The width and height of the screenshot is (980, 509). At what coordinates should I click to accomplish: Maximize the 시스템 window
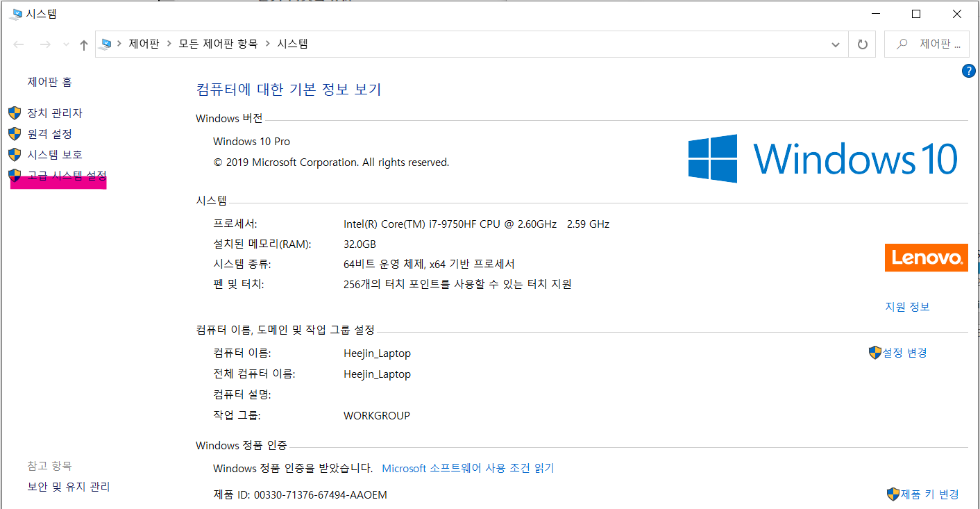(915, 14)
